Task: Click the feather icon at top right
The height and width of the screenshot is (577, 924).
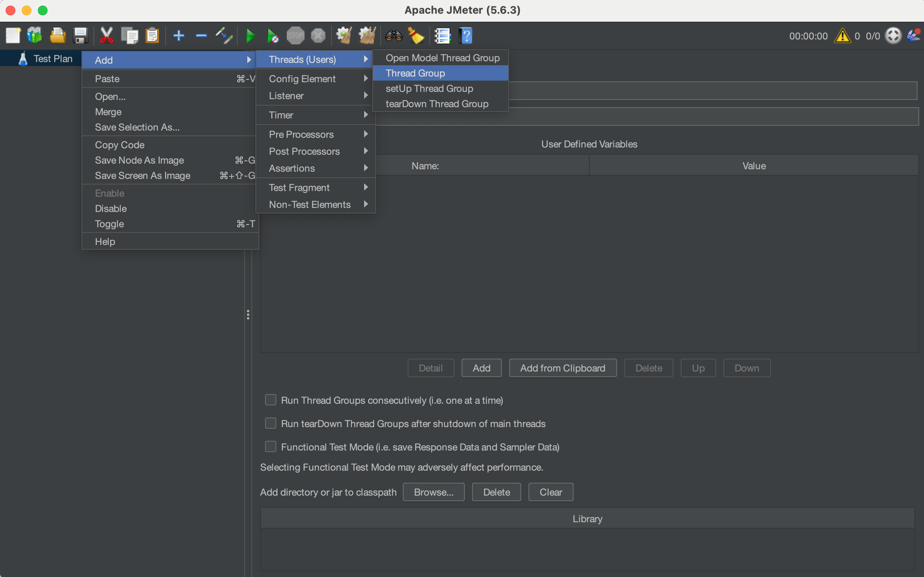Action: pyautogui.click(x=914, y=35)
